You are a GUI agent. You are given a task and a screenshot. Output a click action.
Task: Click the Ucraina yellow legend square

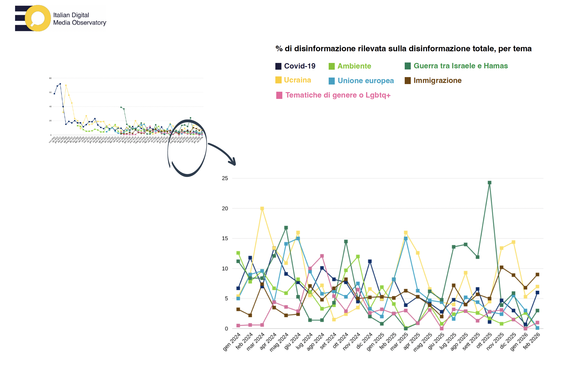tap(278, 80)
